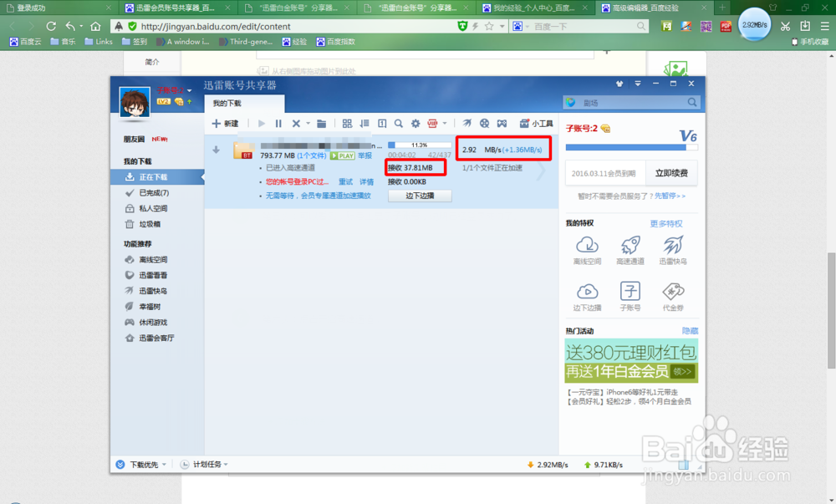Select the 我的下载 tab

pyautogui.click(x=244, y=104)
